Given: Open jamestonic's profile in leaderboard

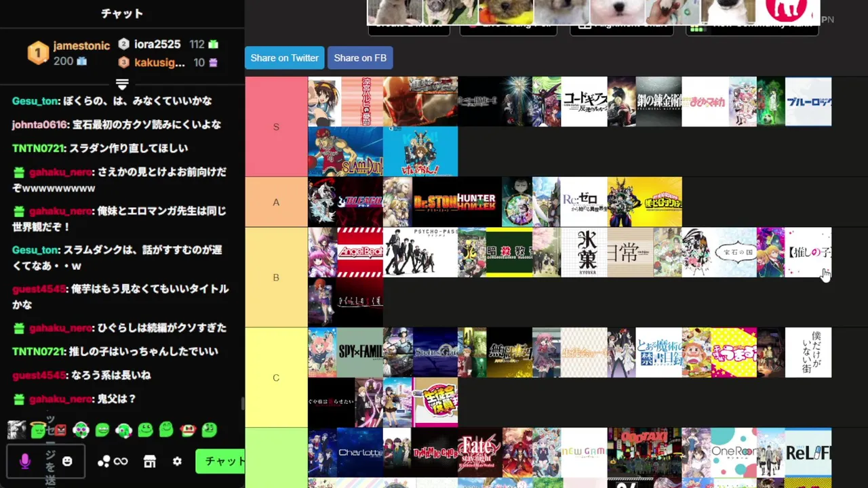Looking at the screenshot, I should pos(81,45).
